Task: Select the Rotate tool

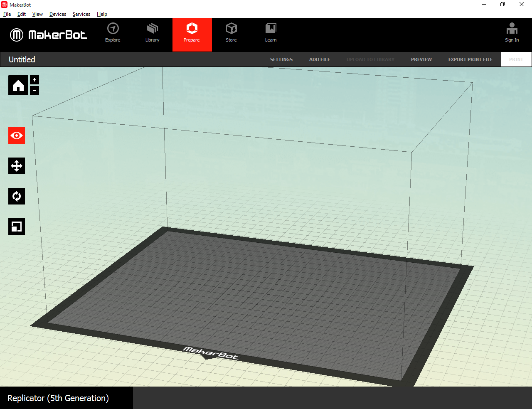Action: pos(17,196)
